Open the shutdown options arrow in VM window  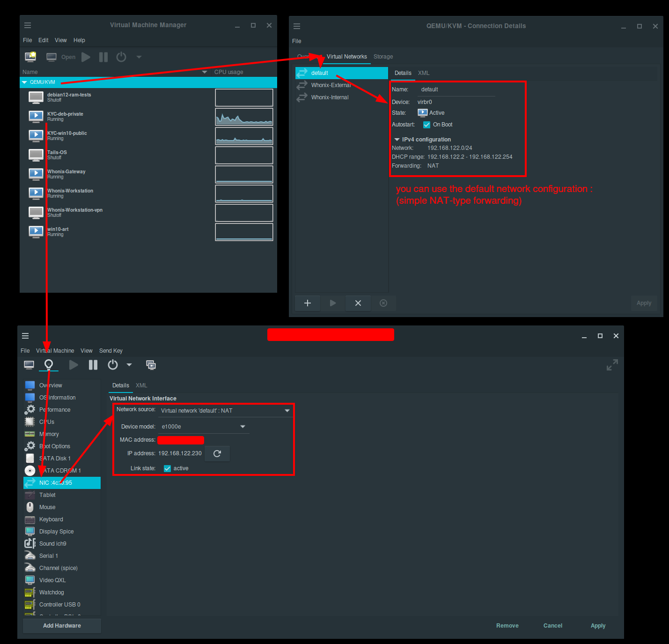(129, 365)
